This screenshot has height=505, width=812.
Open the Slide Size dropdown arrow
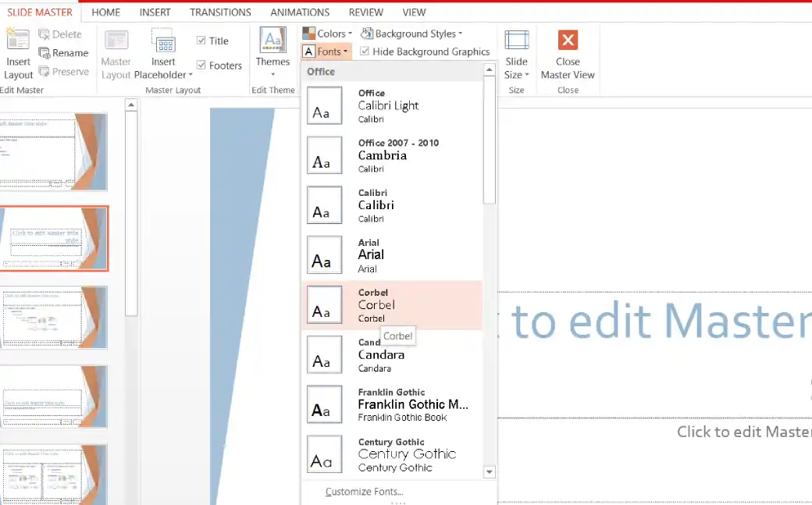[527, 75]
